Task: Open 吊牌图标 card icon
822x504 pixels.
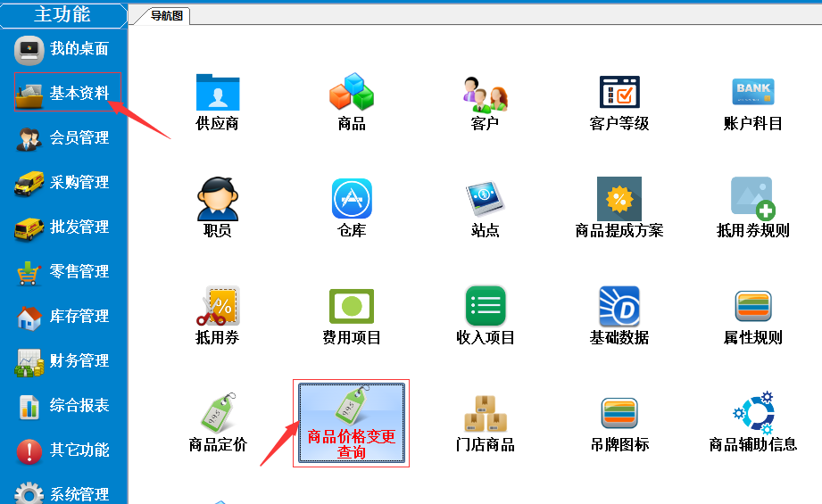Action: [619, 424]
